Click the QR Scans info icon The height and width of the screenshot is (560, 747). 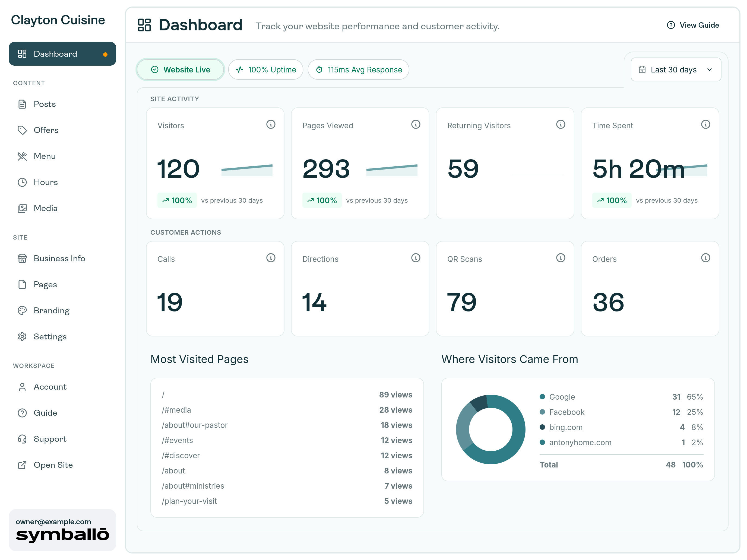tap(561, 258)
